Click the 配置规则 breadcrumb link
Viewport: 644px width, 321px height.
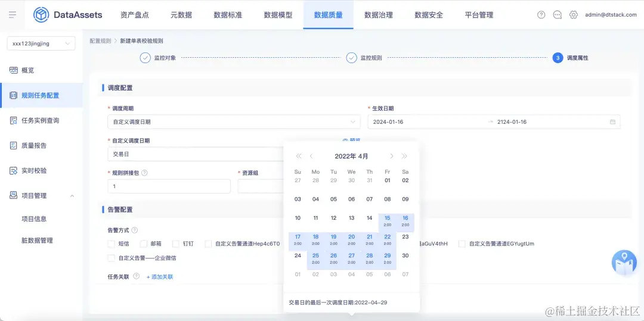click(x=100, y=41)
